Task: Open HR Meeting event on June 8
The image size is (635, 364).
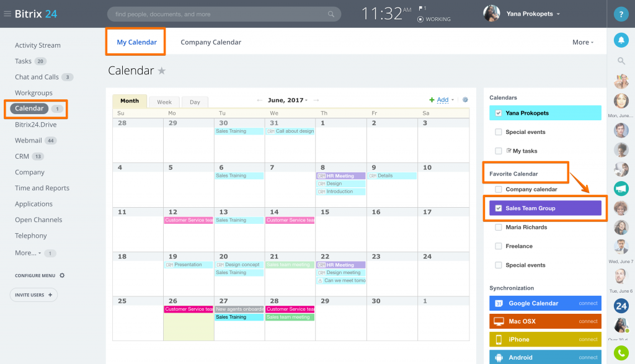Action: point(340,175)
